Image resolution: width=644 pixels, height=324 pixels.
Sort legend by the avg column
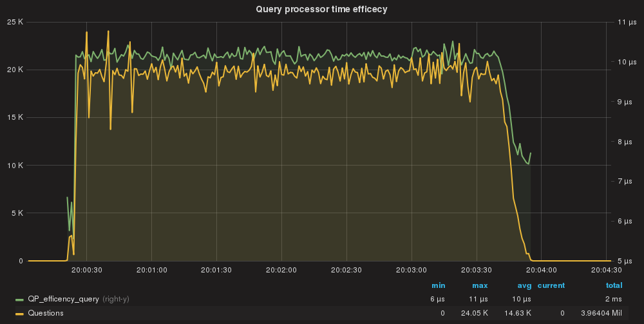pos(524,285)
